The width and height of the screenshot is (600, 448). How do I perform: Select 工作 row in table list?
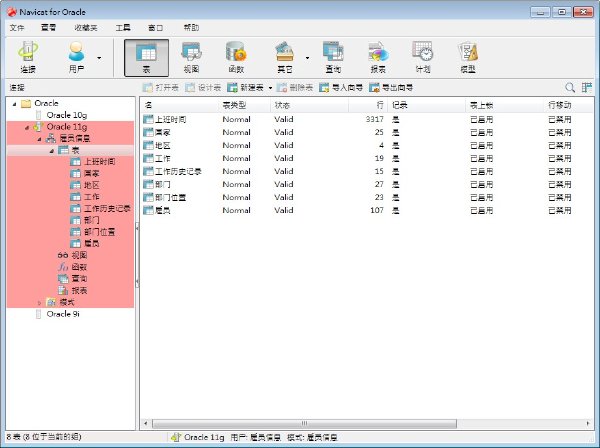tap(367, 158)
